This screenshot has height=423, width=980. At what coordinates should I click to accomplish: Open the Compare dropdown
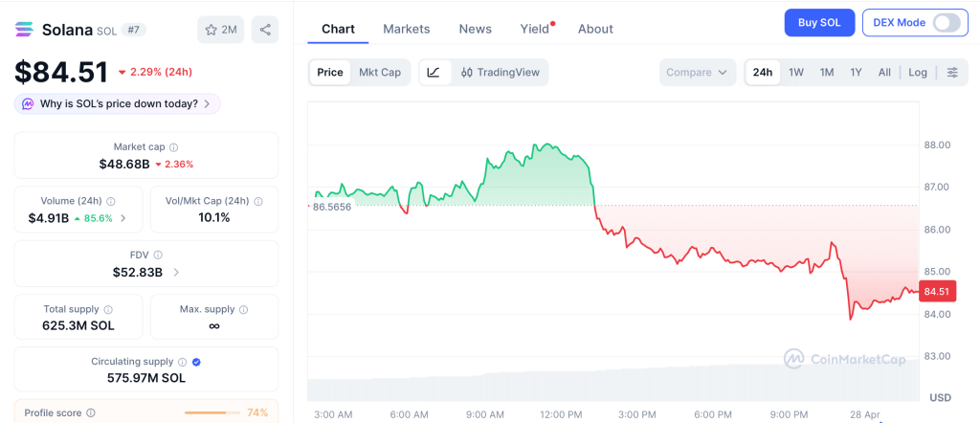click(698, 73)
